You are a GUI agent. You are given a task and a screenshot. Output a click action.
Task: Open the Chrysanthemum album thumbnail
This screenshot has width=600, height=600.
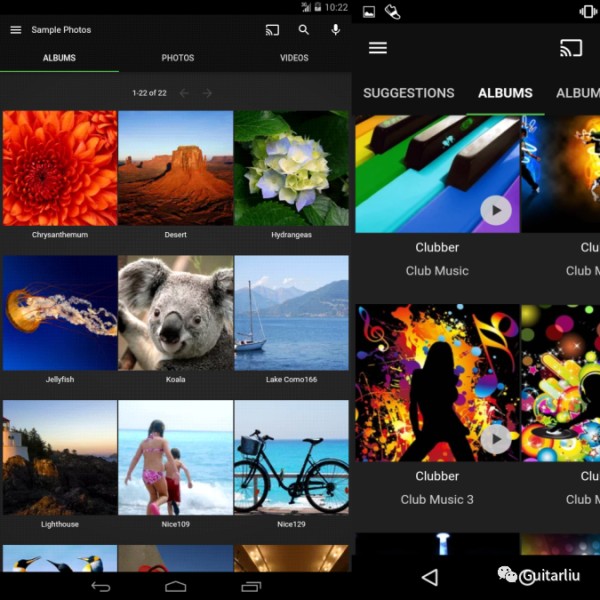point(60,168)
